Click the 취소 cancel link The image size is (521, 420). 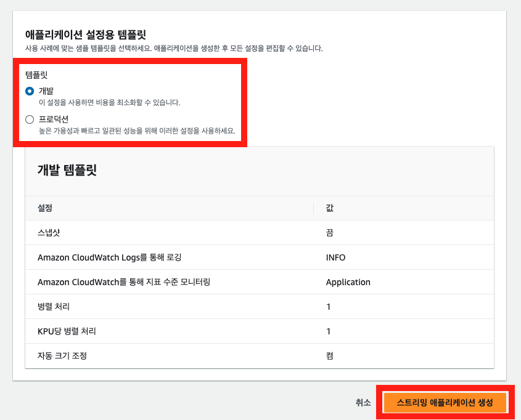pos(363,402)
